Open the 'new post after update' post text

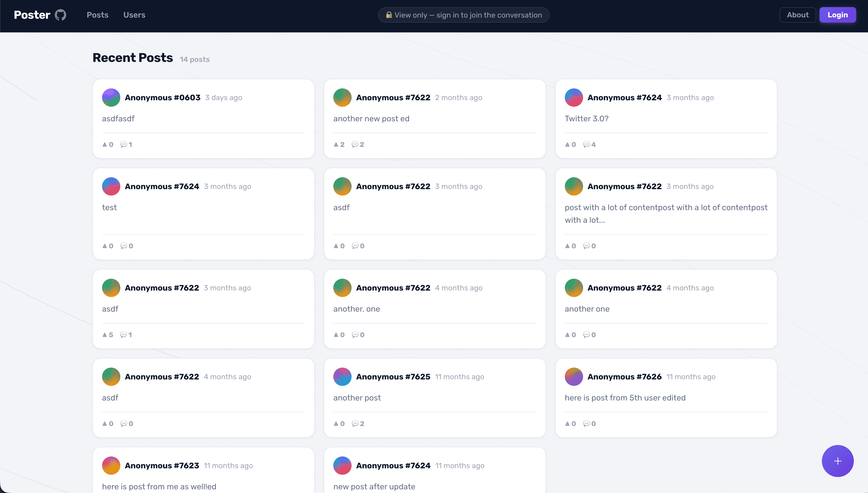pos(374,487)
